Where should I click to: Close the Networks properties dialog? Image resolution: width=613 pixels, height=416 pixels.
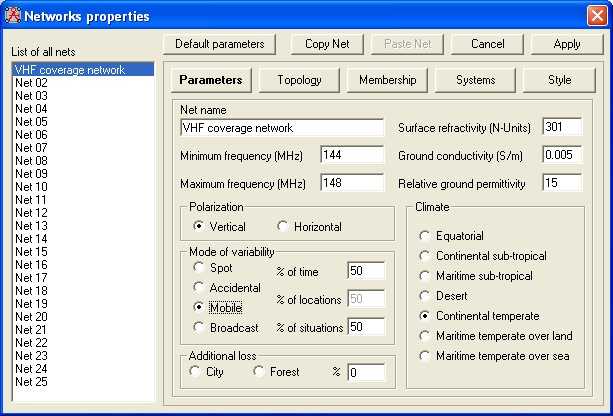pos(596,15)
